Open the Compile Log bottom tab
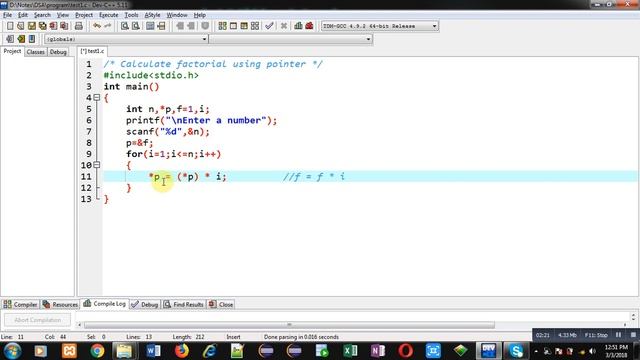 pyautogui.click(x=104, y=304)
